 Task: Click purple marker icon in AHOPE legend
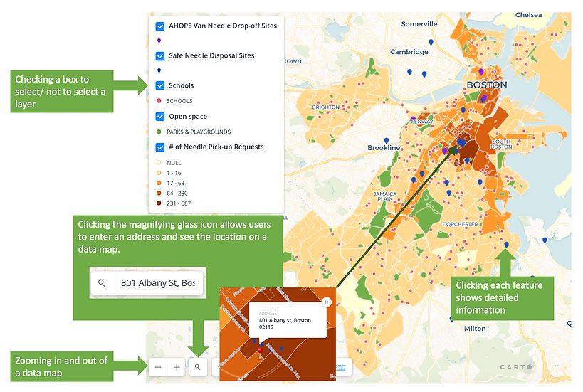(159, 41)
